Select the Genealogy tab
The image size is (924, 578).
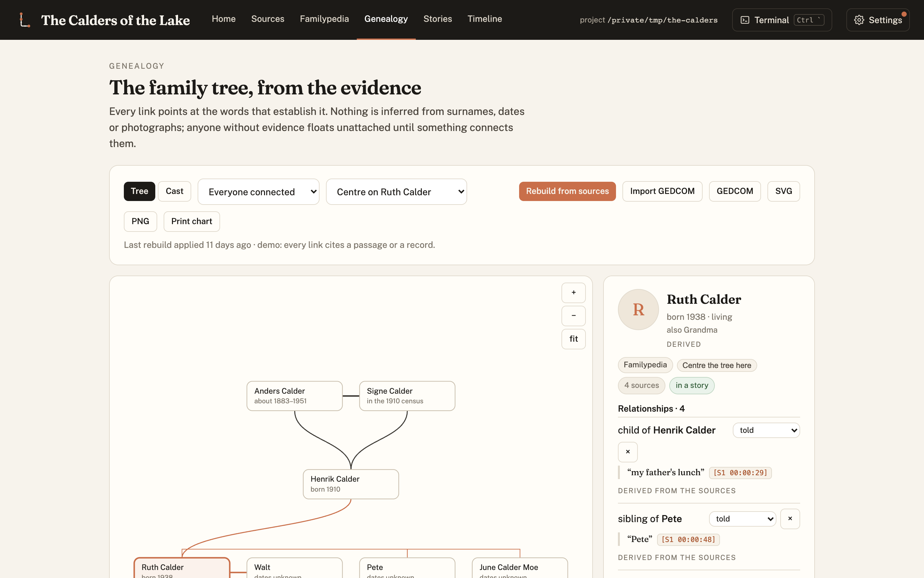coord(386,19)
